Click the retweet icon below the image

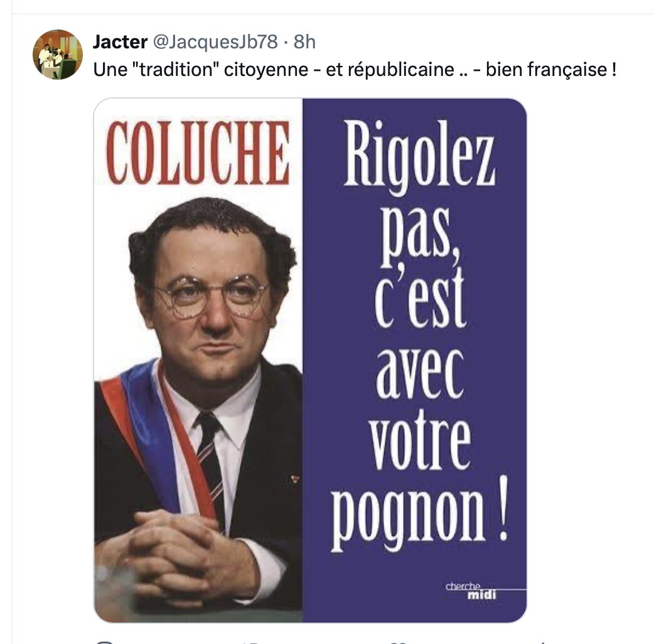pos(252,643)
